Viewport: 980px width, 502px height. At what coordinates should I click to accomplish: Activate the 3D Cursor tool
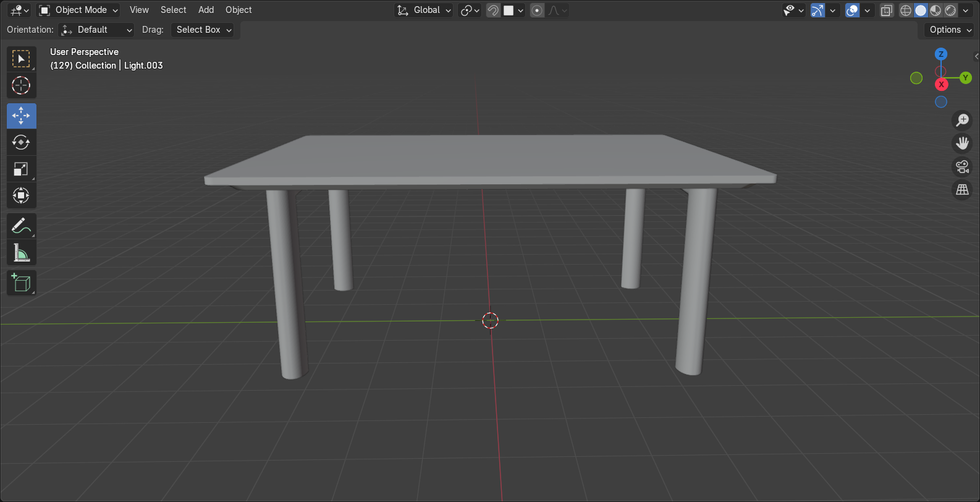tap(21, 85)
